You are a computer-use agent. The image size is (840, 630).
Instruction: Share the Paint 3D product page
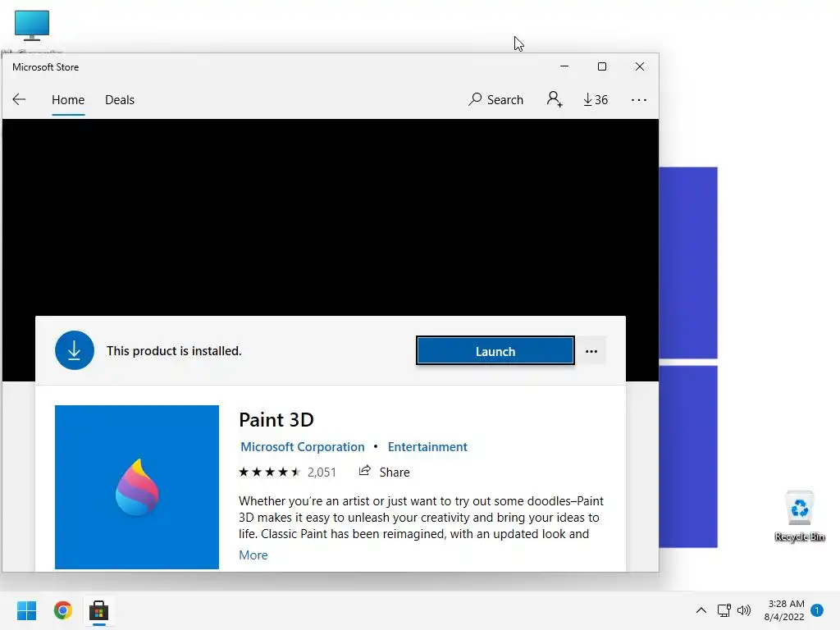pos(384,472)
